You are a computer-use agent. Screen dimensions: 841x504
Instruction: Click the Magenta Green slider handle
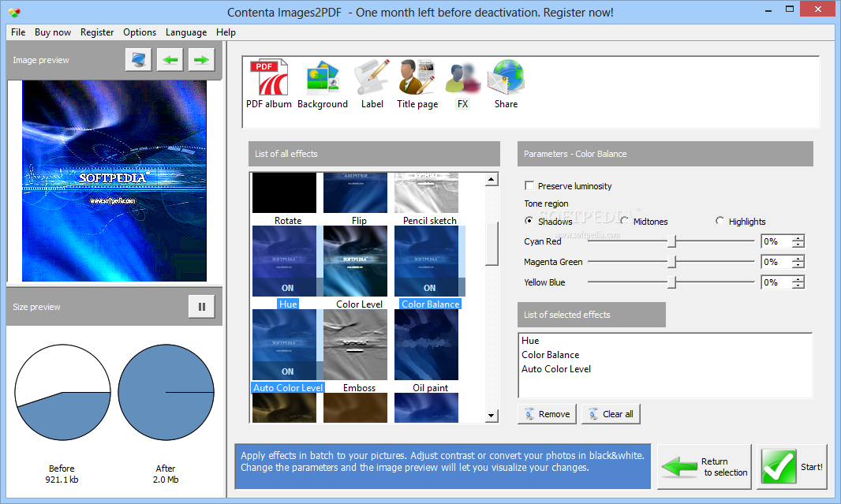point(671,262)
